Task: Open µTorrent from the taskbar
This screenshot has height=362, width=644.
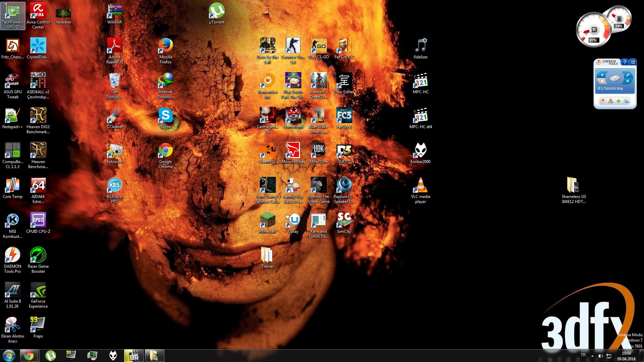Action: click(50, 355)
